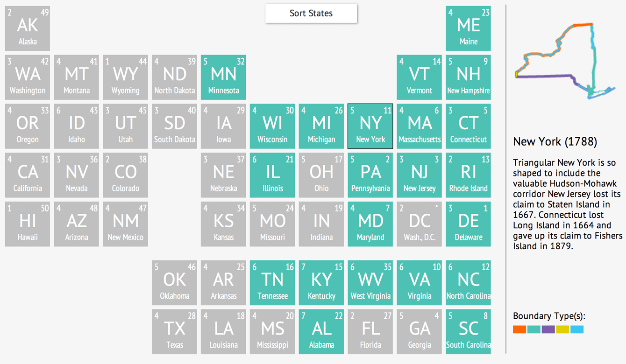626x364 pixels.
Task: Choose the Illinois IL tile
Action: [272, 175]
